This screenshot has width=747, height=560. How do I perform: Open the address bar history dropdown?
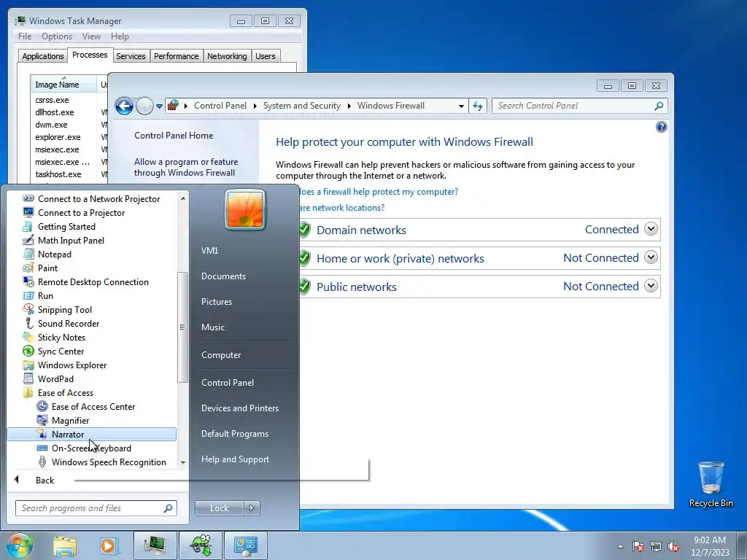461,106
